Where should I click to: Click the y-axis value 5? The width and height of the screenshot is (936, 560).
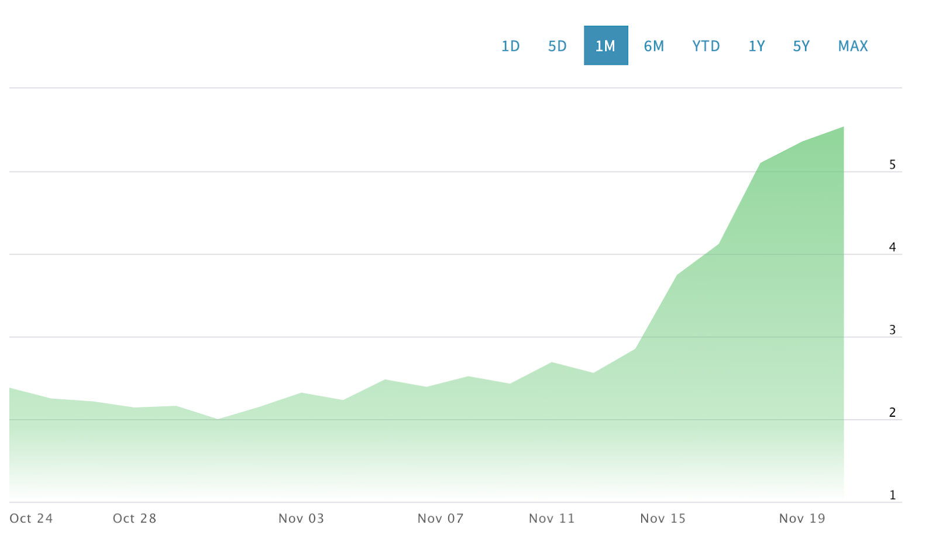[892, 165]
